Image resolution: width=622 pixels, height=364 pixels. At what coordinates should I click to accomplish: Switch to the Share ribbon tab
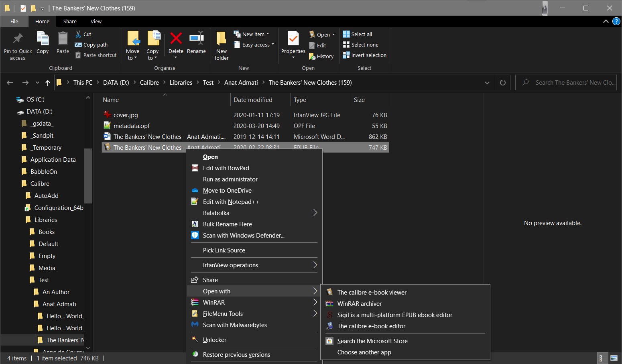point(70,21)
